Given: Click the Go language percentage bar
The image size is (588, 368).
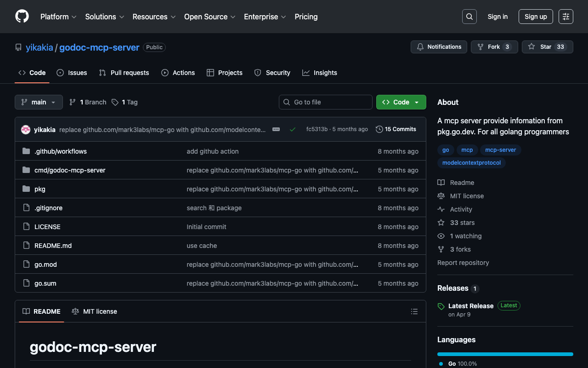Looking at the screenshot, I should pyautogui.click(x=505, y=354).
